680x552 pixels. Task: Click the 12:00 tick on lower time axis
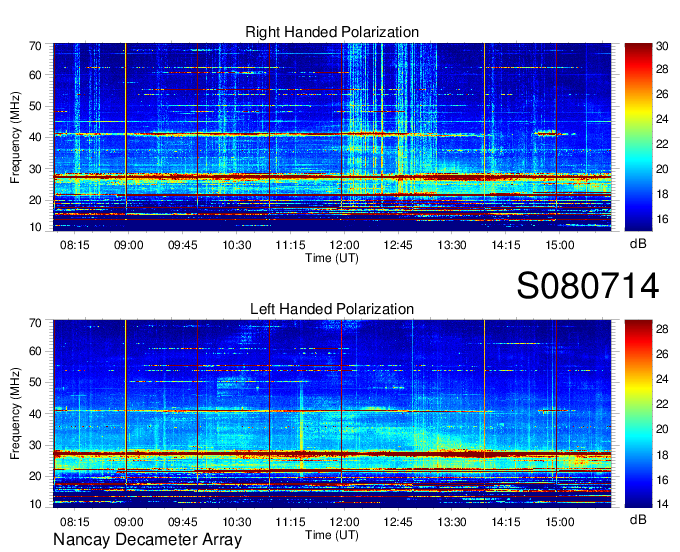coord(344,522)
